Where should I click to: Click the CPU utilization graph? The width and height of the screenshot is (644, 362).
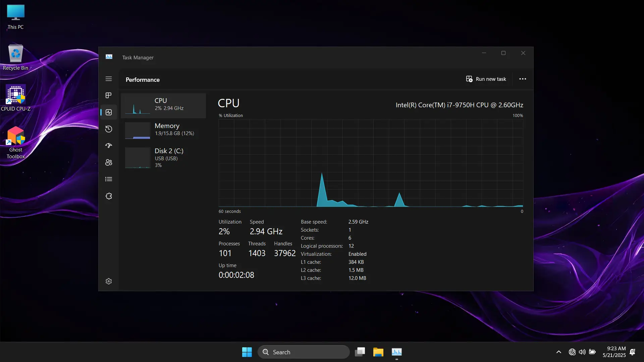tap(371, 163)
